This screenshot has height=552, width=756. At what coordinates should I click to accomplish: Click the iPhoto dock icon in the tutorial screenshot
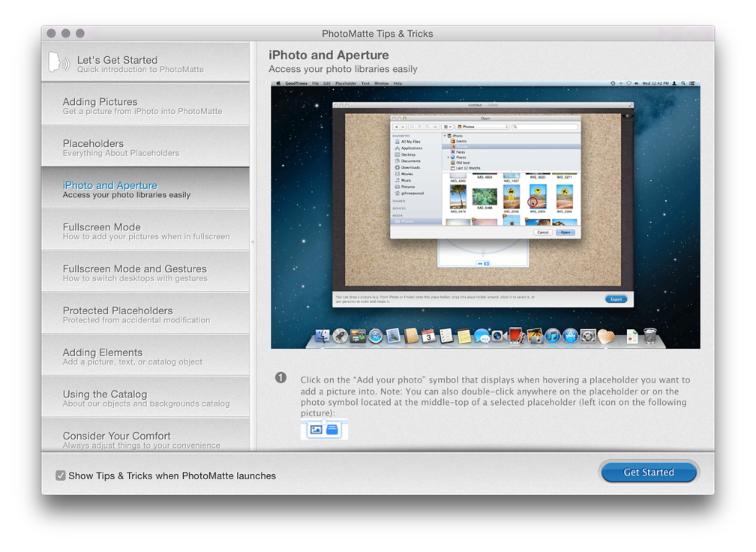coord(535,335)
